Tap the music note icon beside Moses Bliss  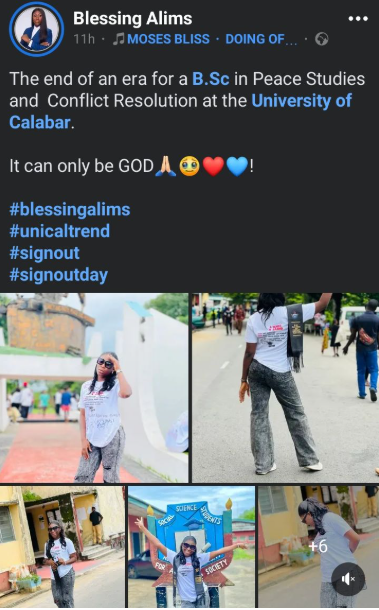(118, 39)
